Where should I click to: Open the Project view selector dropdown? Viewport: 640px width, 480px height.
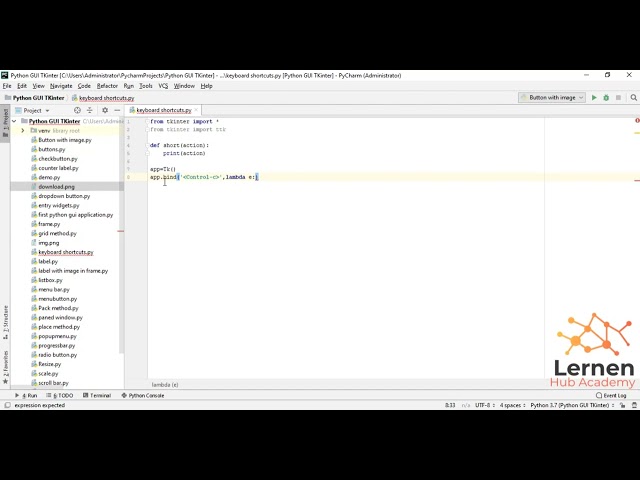(x=32, y=110)
